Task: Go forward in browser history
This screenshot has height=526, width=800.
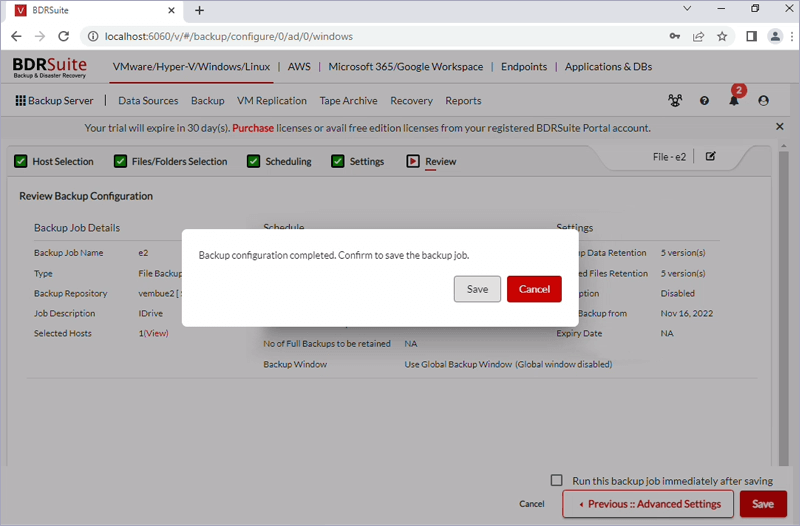Action: tap(40, 36)
